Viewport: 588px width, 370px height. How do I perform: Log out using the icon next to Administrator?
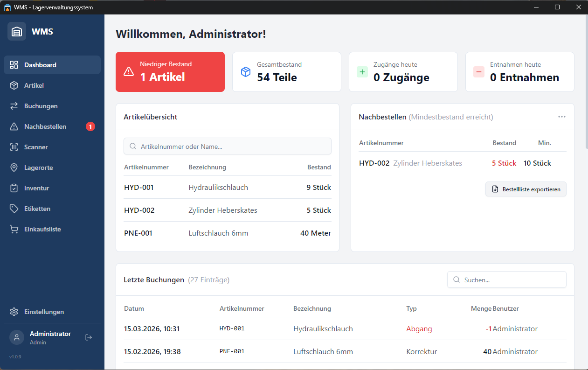coord(88,336)
